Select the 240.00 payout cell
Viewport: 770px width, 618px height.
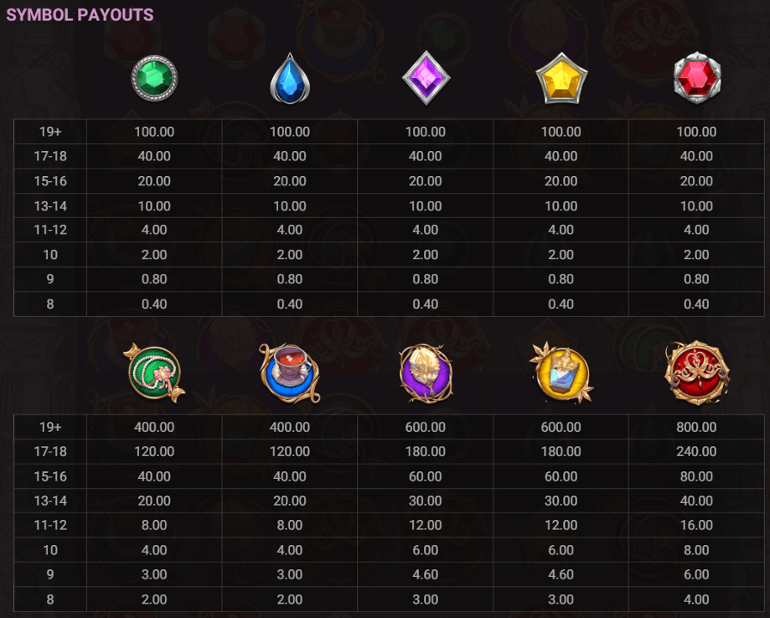pyautogui.click(x=696, y=452)
